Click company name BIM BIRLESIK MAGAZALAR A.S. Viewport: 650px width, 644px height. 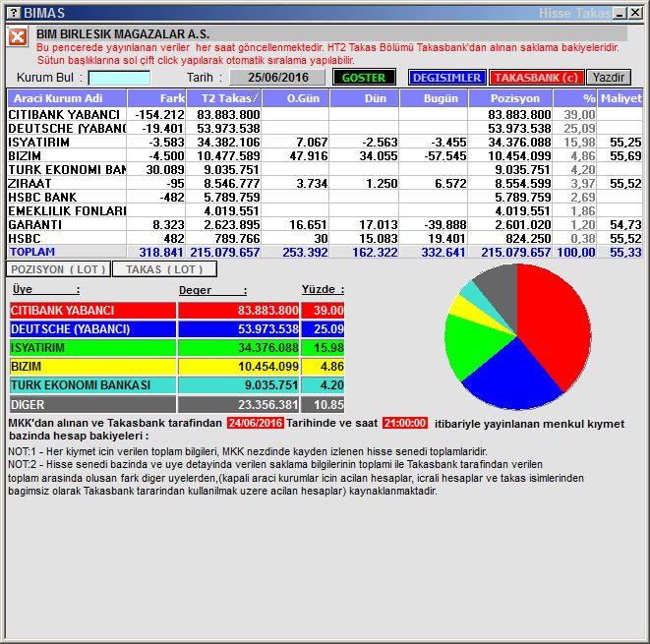pos(123,34)
